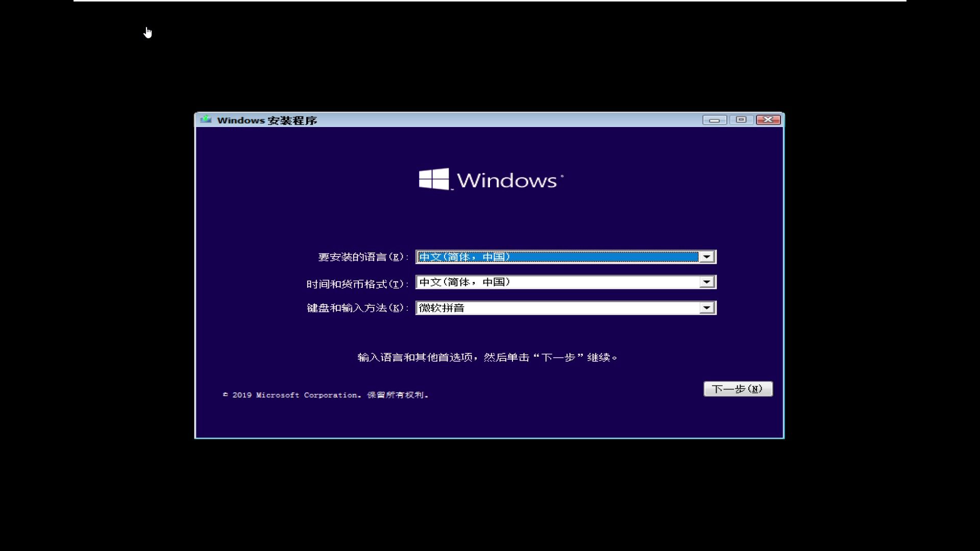
Task: Maximize the Windows 安装程序 window
Action: (741, 120)
